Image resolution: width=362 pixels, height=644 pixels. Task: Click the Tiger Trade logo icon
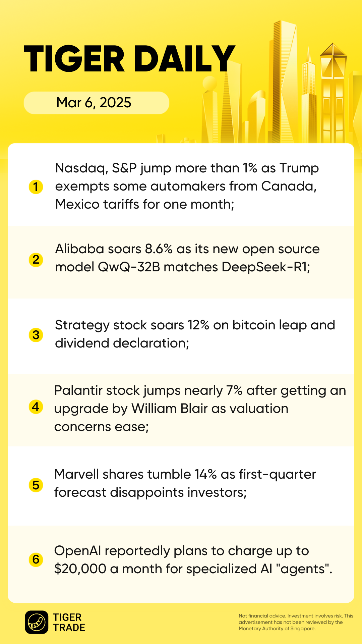37,622
